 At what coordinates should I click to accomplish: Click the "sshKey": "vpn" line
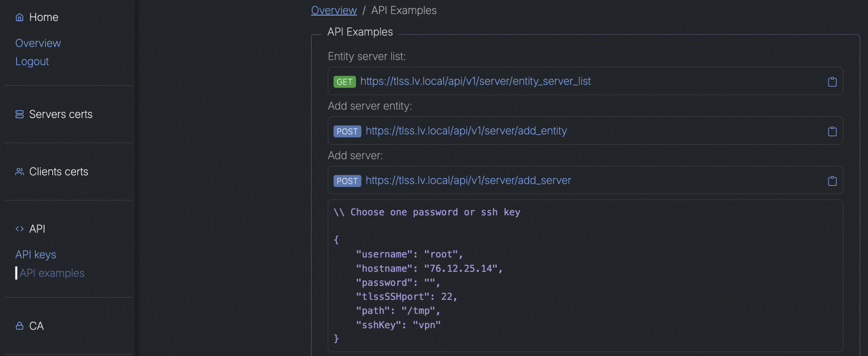(398, 325)
